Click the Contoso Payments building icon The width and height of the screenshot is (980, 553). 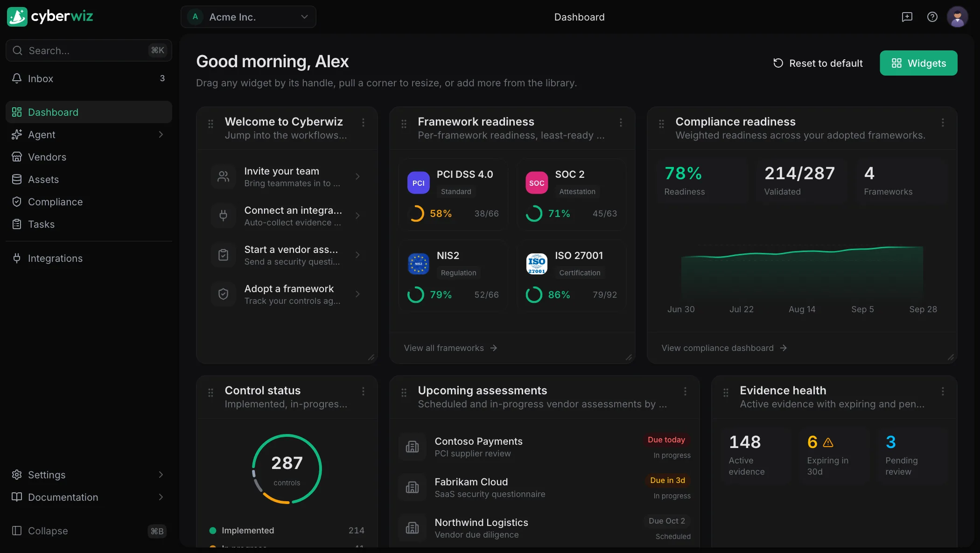tap(412, 447)
